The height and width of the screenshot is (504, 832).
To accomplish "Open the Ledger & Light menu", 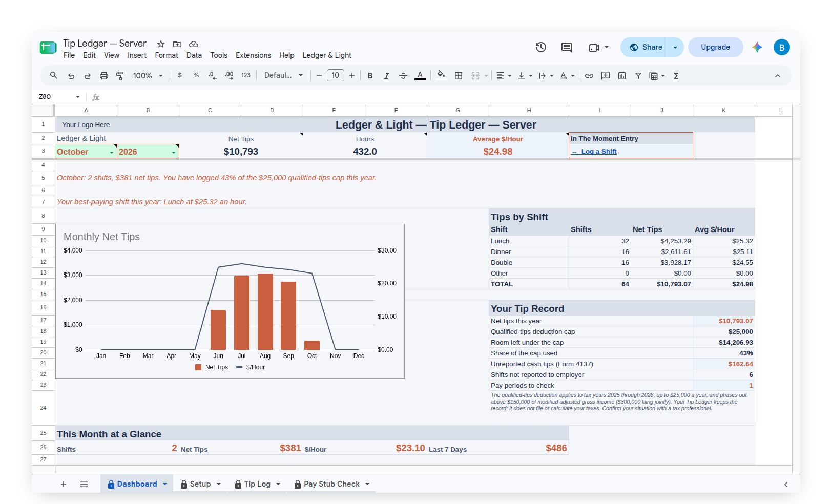I will click(327, 55).
